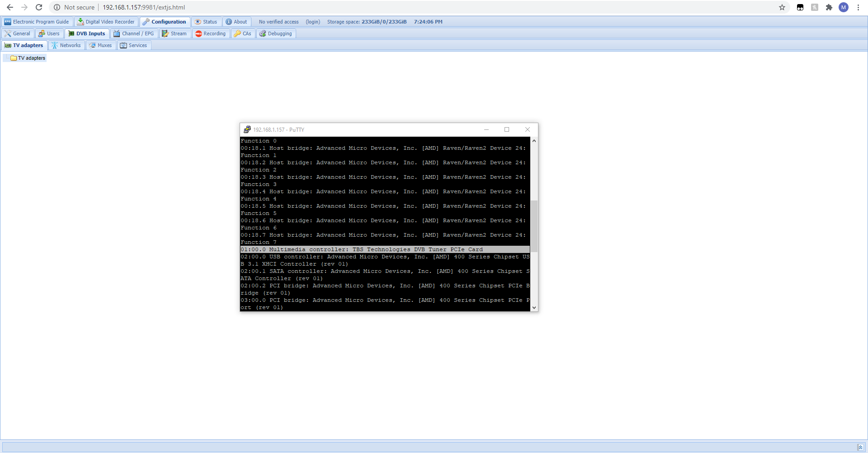Open Channel / EPG settings tab
The image size is (868, 453).
click(134, 33)
